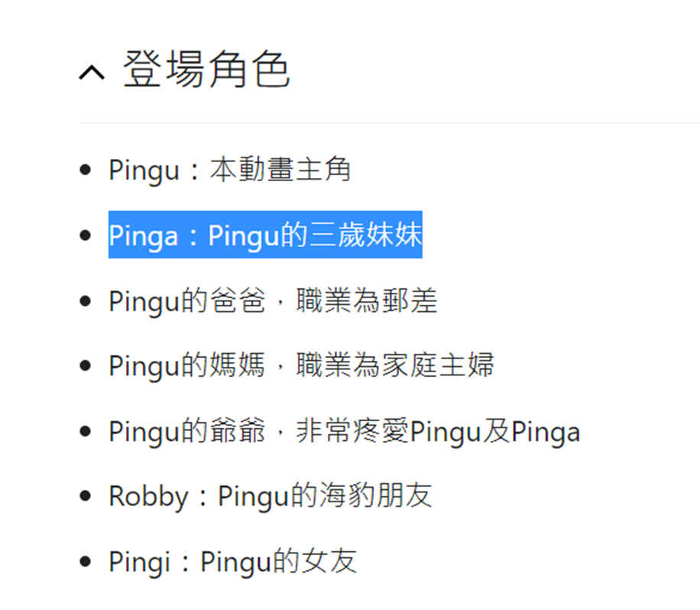700x610 pixels.
Task: Click the bullet before the Robby line
Action: (x=86, y=495)
